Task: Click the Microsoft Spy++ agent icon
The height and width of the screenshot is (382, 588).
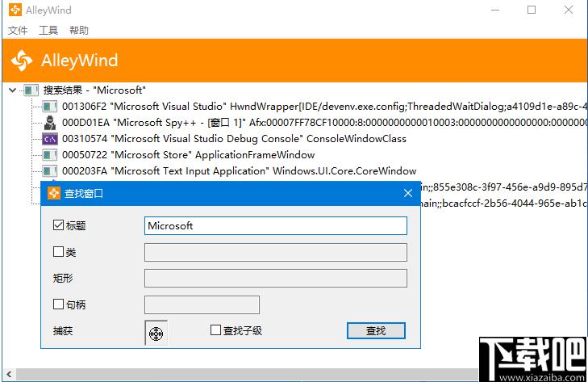Action: (x=49, y=123)
